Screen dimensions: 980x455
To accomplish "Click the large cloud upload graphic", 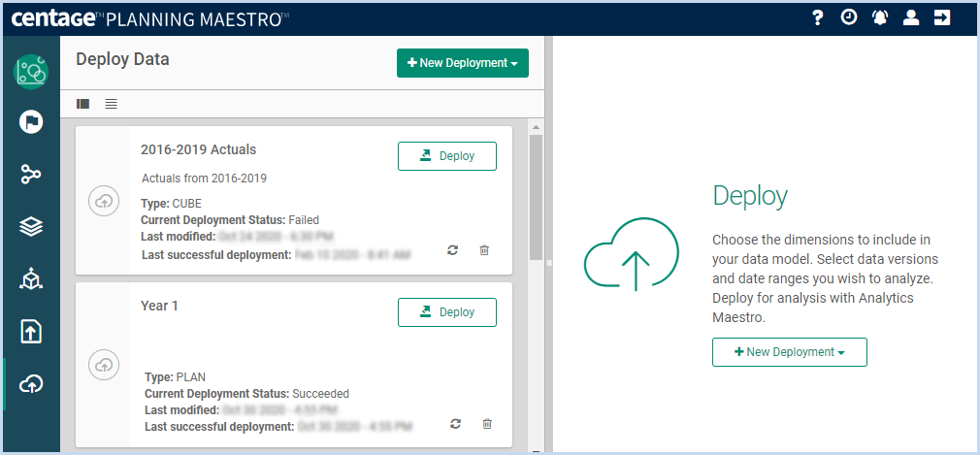I will tap(632, 254).
